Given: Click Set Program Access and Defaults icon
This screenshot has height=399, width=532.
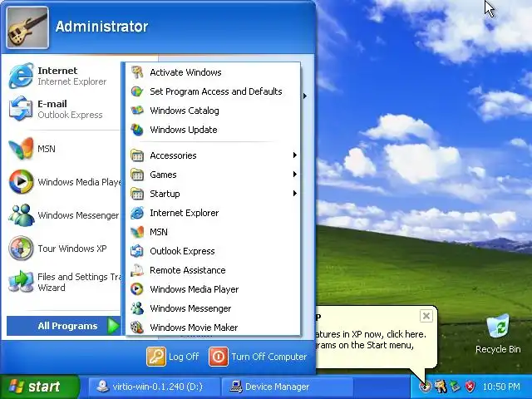Looking at the screenshot, I should [x=137, y=91].
